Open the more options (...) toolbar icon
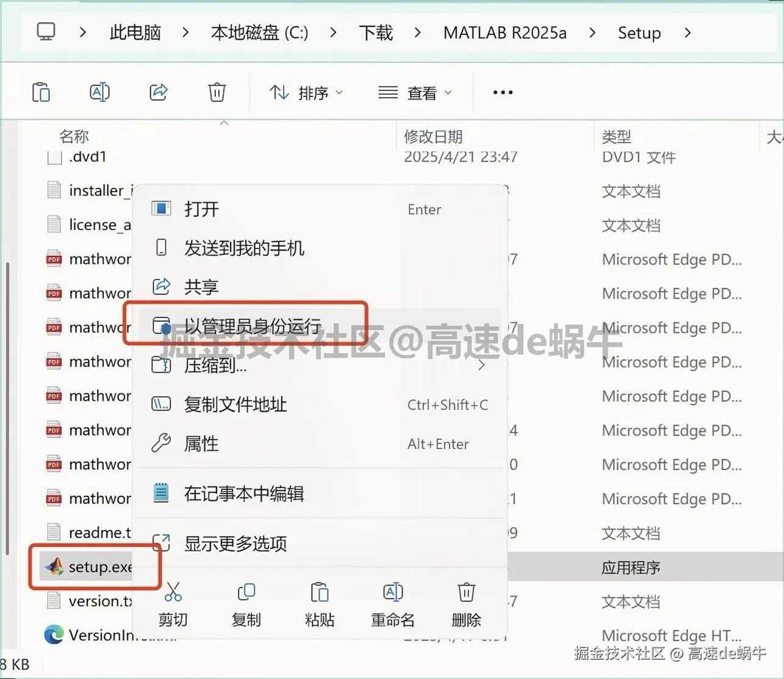The image size is (784, 679). click(x=502, y=92)
